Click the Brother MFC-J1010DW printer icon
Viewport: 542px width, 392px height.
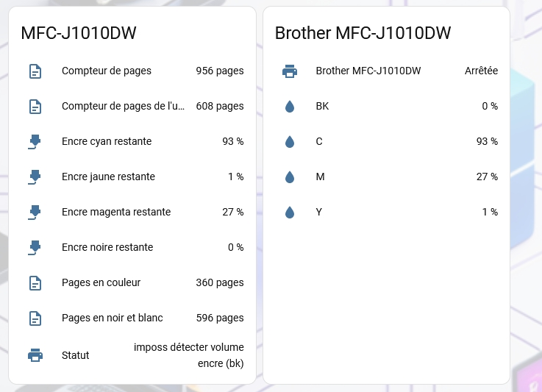pyautogui.click(x=290, y=71)
